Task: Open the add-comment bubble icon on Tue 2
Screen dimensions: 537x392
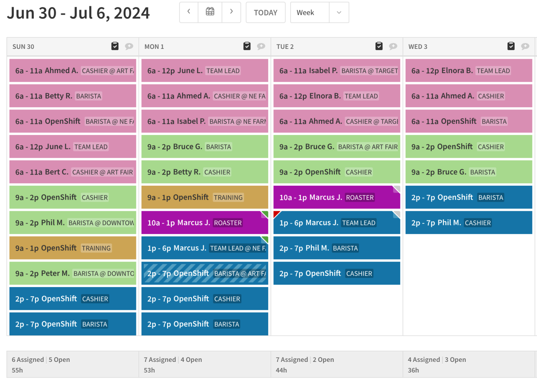Action: (393, 46)
